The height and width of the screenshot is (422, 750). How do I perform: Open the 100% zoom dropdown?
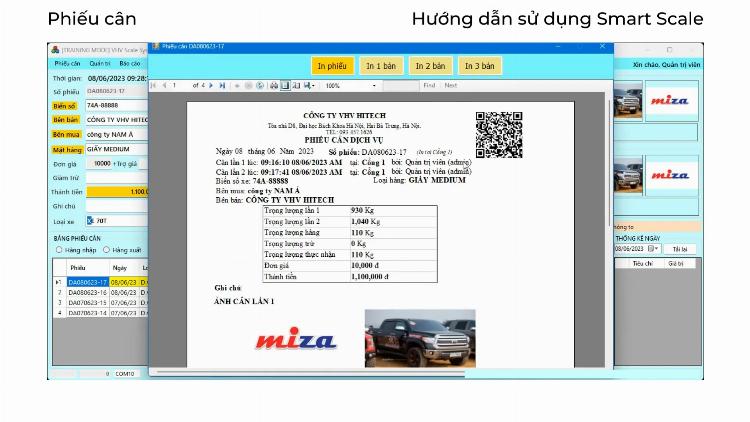pyautogui.click(x=374, y=86)
